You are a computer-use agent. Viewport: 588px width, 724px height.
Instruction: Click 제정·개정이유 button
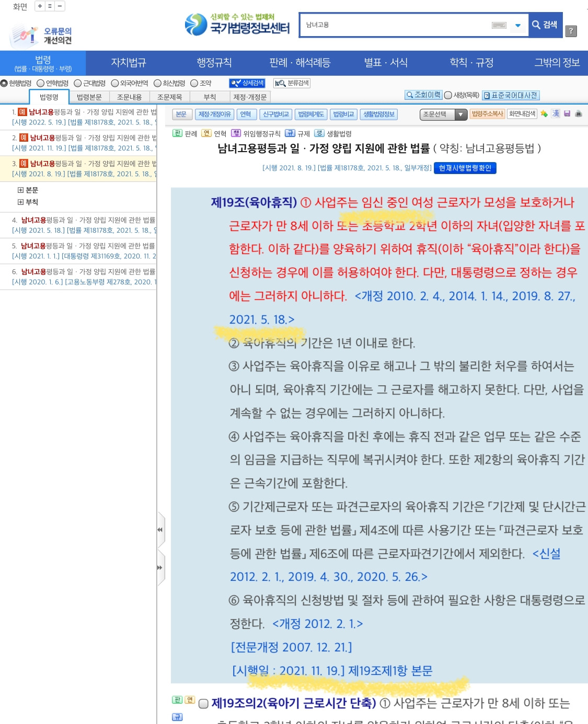214,114
